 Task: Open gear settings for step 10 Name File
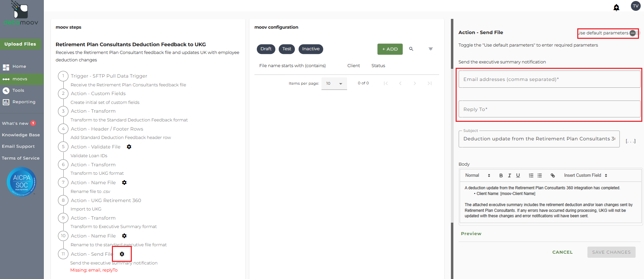[x=124, y=236]
